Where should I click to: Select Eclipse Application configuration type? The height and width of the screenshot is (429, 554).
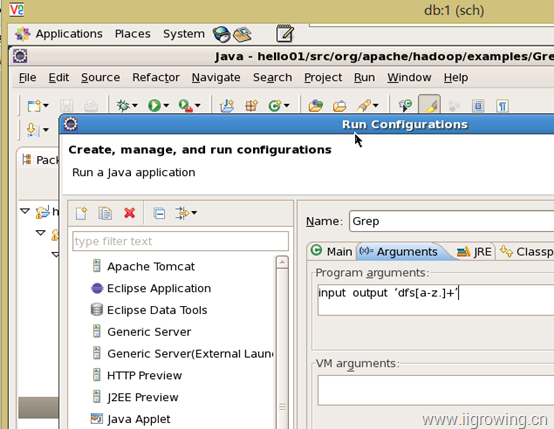coord(159,288)
